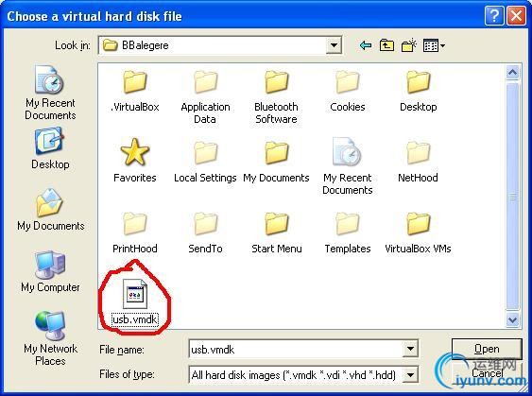Viewport: 532px width, 396px height.
Task: Click the scrollbar up arrow
Action: click(512, 72)
